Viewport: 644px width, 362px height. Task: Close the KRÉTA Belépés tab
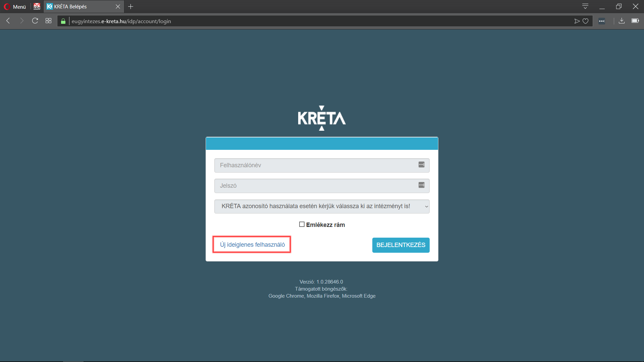coord(118,6)
